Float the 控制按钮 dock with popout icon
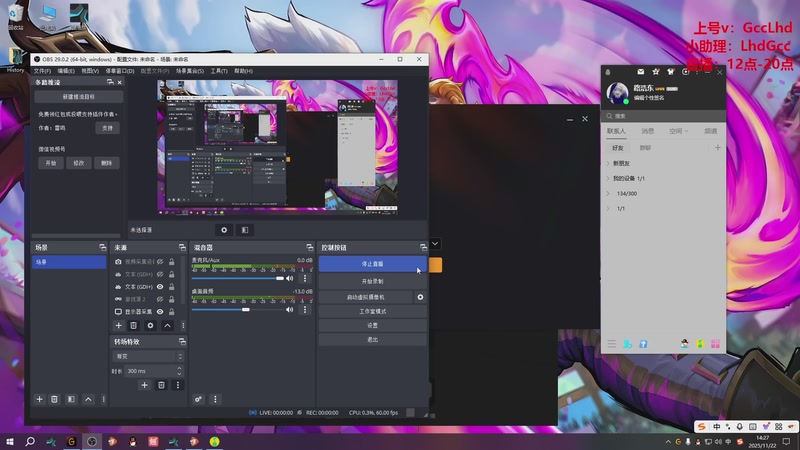 pyautogui.click(x=423, y=247)
